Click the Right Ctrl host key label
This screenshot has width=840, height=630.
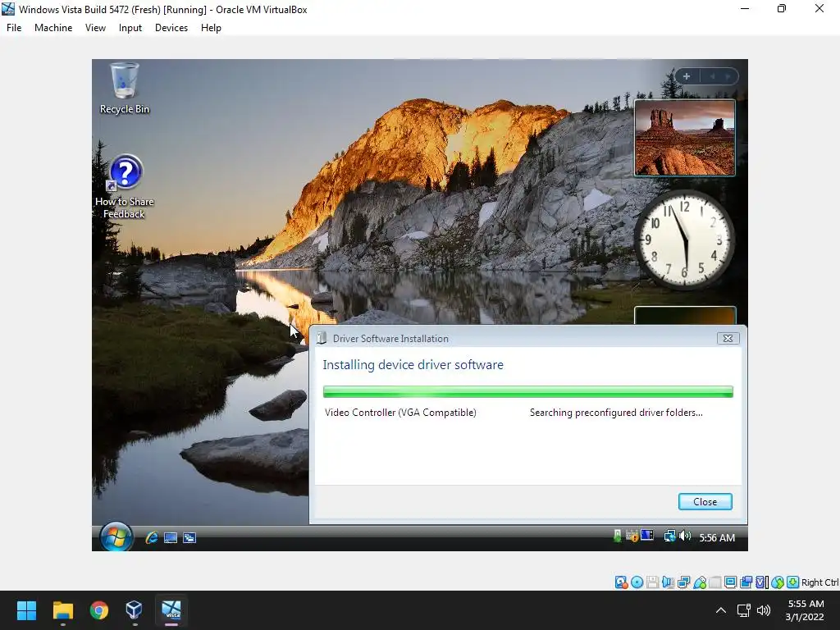[x=819, y=582]
